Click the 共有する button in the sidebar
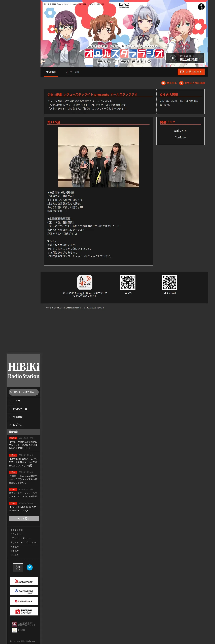Image resolution: width=215 pixels, height=644 pixels. coord(18,567)
